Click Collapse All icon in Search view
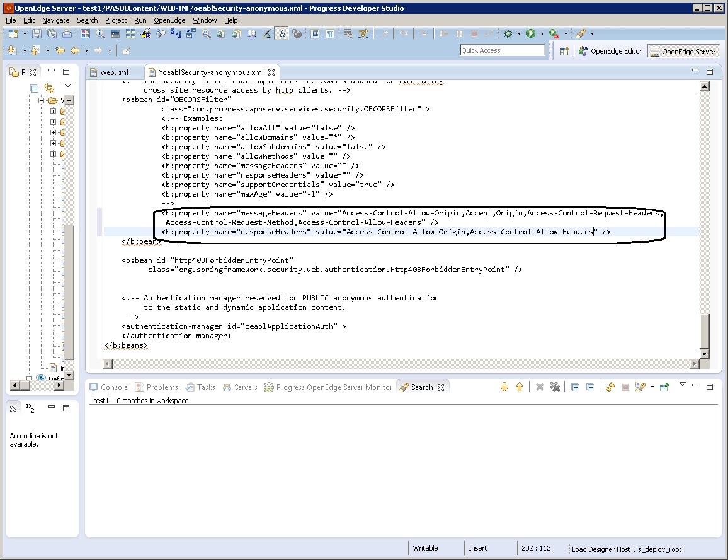 click(x=591, y=387)
